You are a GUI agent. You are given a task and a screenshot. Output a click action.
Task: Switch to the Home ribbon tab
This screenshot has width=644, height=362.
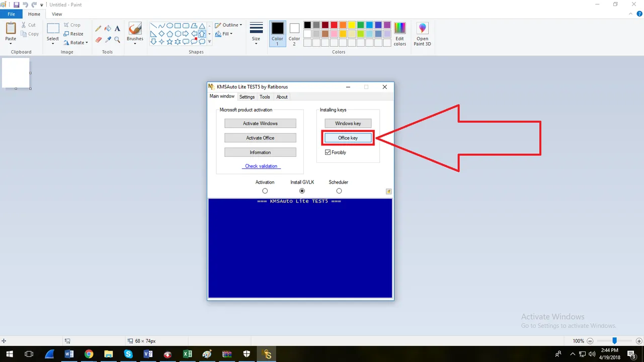(x=34, y=14)
